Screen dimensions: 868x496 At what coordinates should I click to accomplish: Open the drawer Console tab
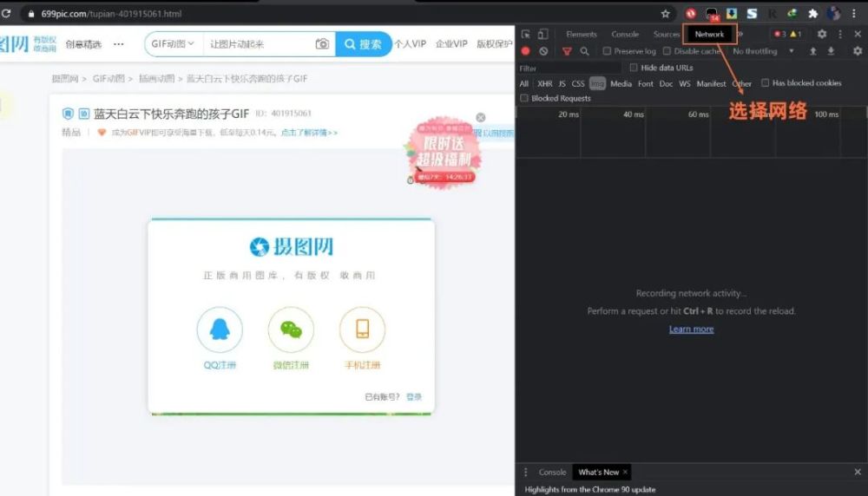tap(552, 473)
